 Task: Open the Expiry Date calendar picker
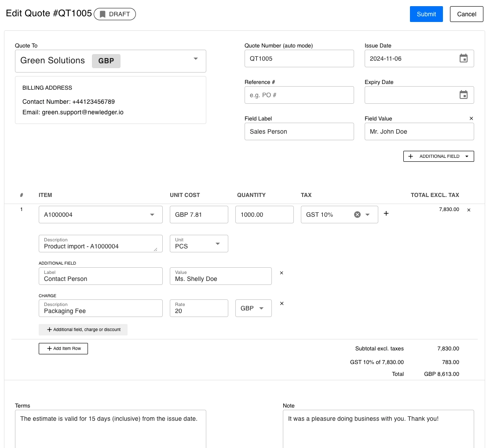[463, 95]
